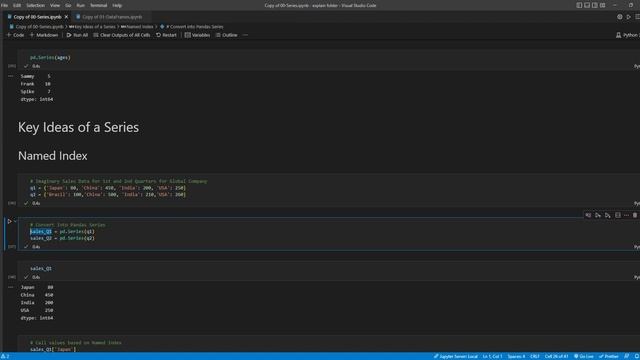Open output actions ellipsis for sales_Q1 output
The image size is (640, 360).
(11, 287)
